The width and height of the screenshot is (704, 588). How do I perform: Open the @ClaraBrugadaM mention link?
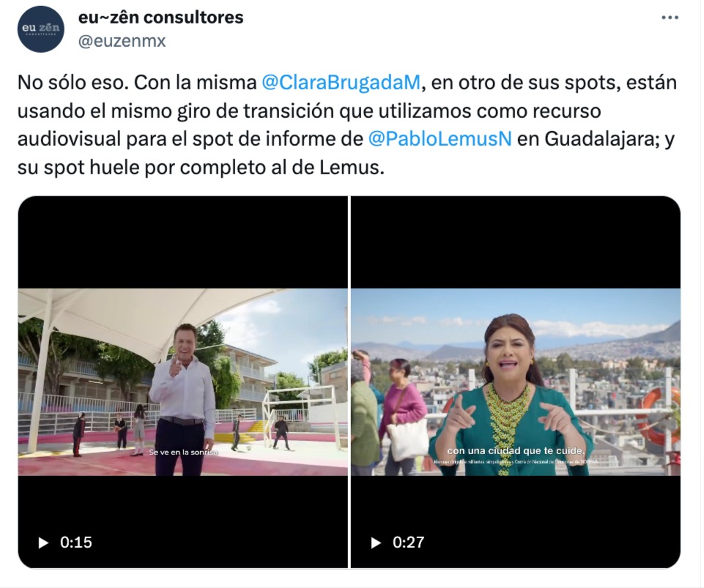[x=341, y=83]
